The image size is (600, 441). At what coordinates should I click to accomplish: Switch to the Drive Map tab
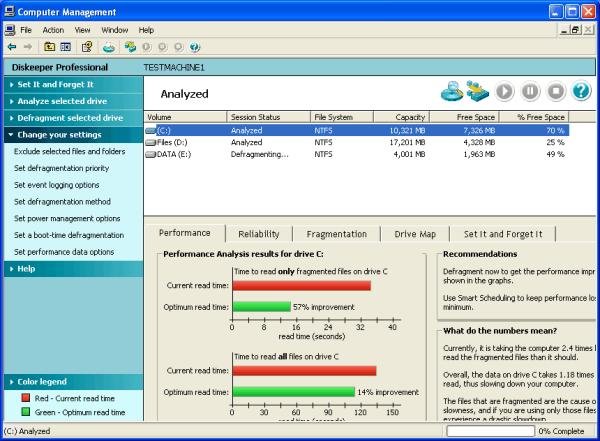click(415, 234)
